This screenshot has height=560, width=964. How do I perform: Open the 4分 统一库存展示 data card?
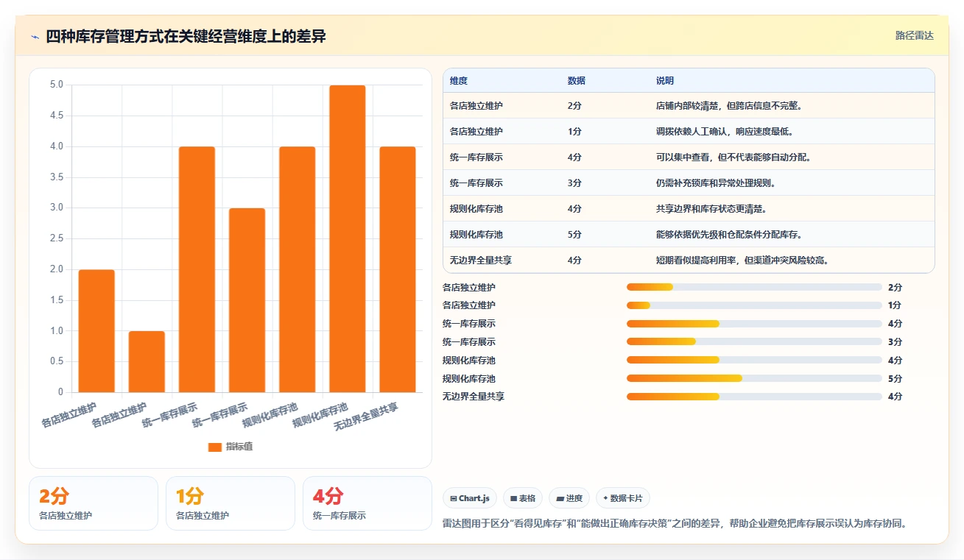(367, 503)
